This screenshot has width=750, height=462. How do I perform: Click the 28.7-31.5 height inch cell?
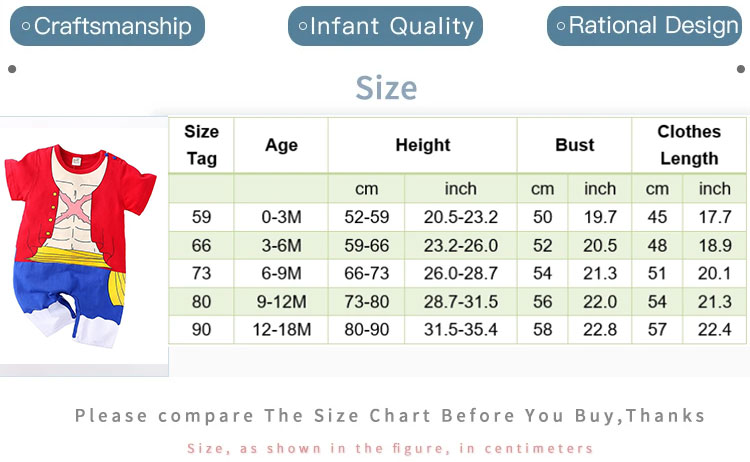tap(460, 301)
